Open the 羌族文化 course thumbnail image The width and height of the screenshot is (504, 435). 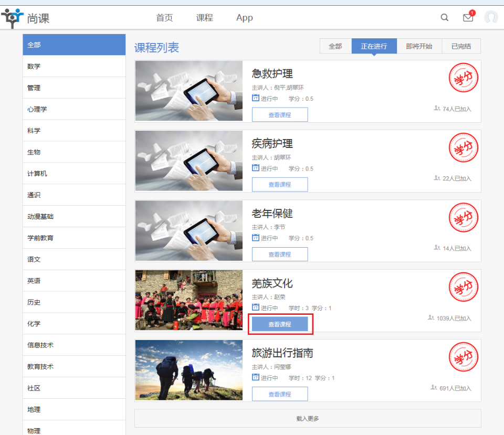click(189, 300)
